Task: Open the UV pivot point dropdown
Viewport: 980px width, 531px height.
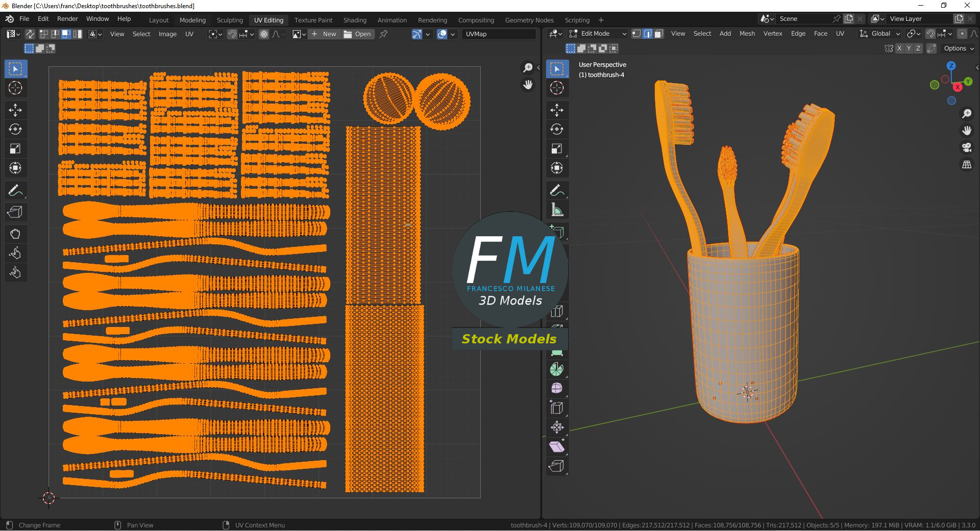Action: pos(215,34)
